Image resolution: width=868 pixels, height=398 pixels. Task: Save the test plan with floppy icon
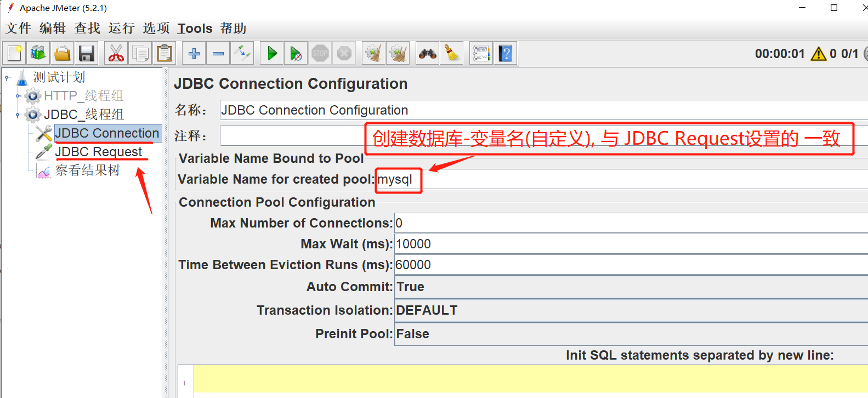pos(87,53)
